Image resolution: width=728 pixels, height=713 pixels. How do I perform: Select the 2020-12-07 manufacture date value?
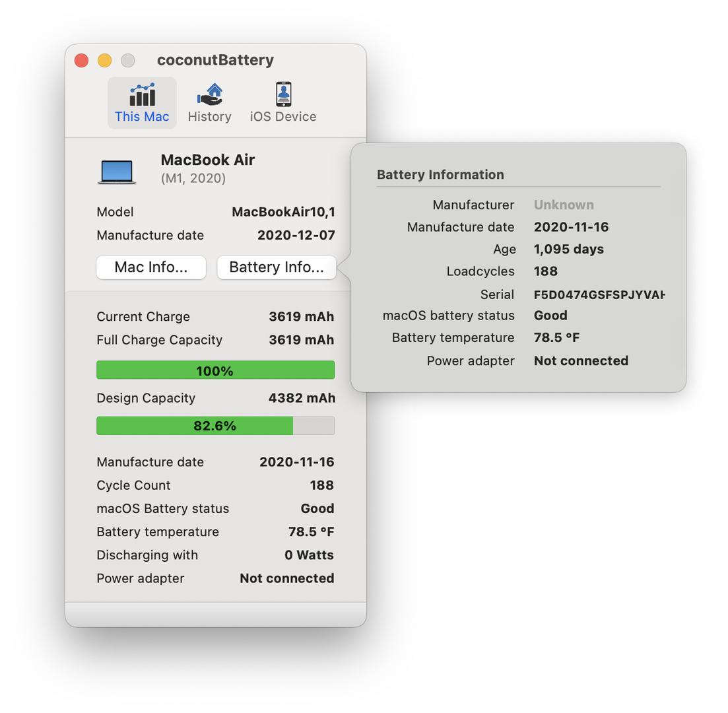click(x=296, y=235)
